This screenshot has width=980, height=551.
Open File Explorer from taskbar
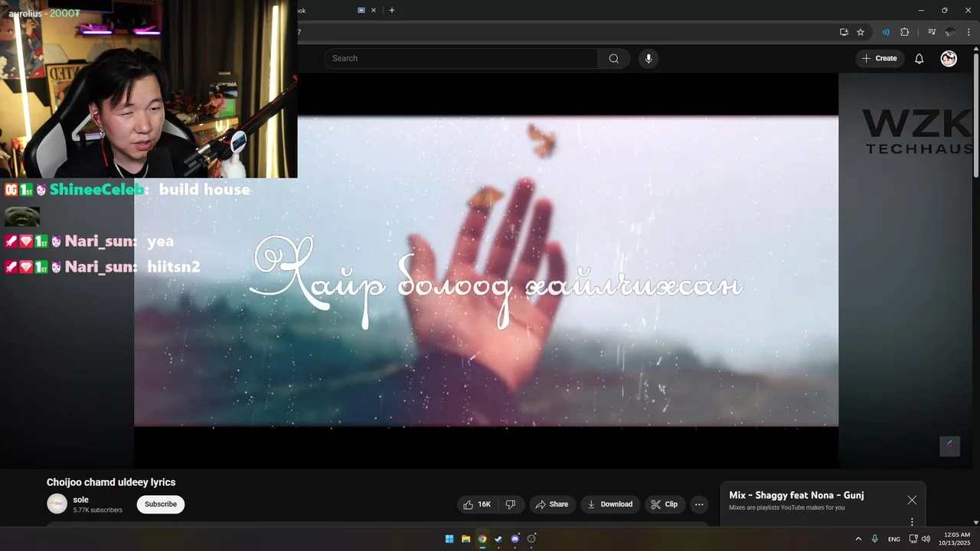coord(465,539)
